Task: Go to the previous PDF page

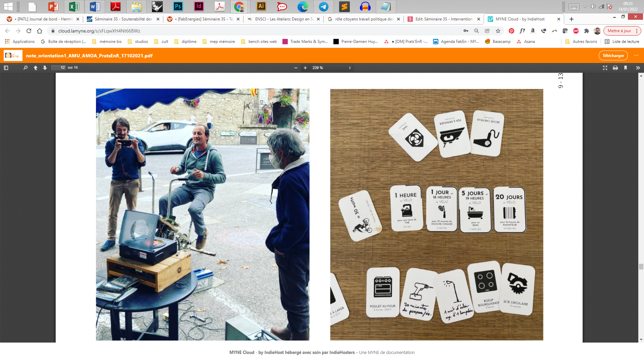Action: pyautogui.click(x=36, y=68)
